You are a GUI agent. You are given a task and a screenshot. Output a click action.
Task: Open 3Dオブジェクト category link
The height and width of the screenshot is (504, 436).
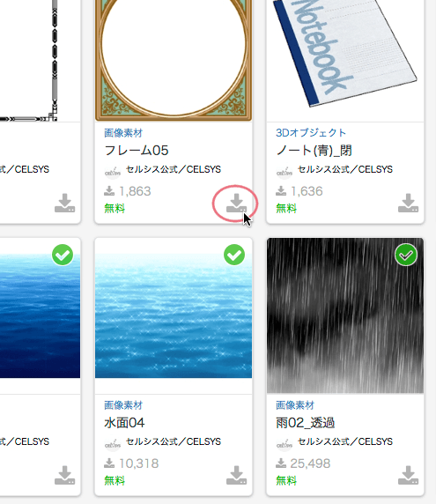click(x=311, y=133)
